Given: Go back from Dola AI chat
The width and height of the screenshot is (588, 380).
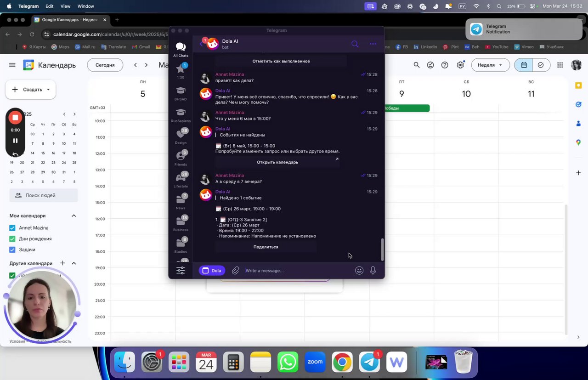Looking at the screenshot, I should [x=201, y=44].
